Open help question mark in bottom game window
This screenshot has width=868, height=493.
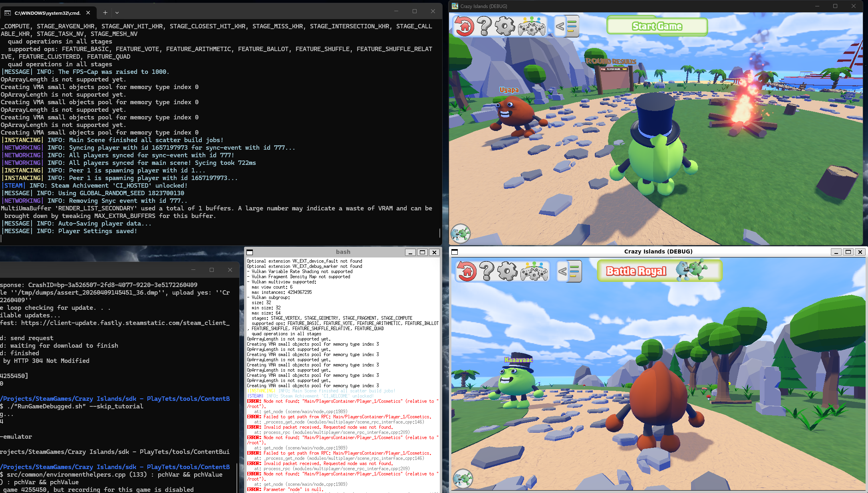pos(487,271)
